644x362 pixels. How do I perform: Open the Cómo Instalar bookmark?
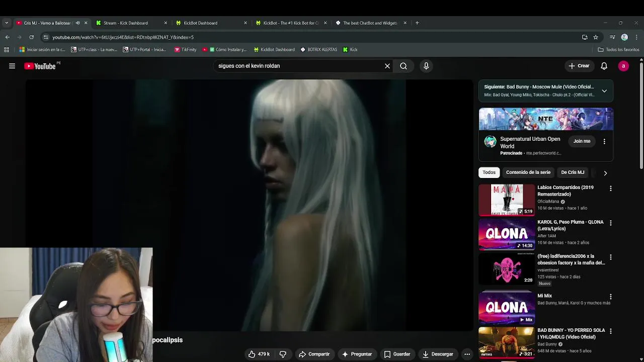click(224, 49)
